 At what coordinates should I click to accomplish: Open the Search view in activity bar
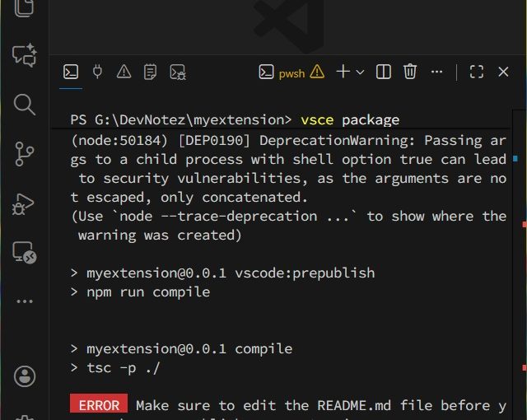tap(25, 105)
